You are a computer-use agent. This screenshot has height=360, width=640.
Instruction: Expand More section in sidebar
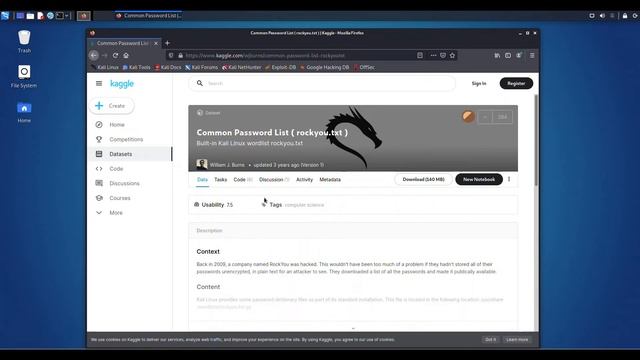coord(116,213)
